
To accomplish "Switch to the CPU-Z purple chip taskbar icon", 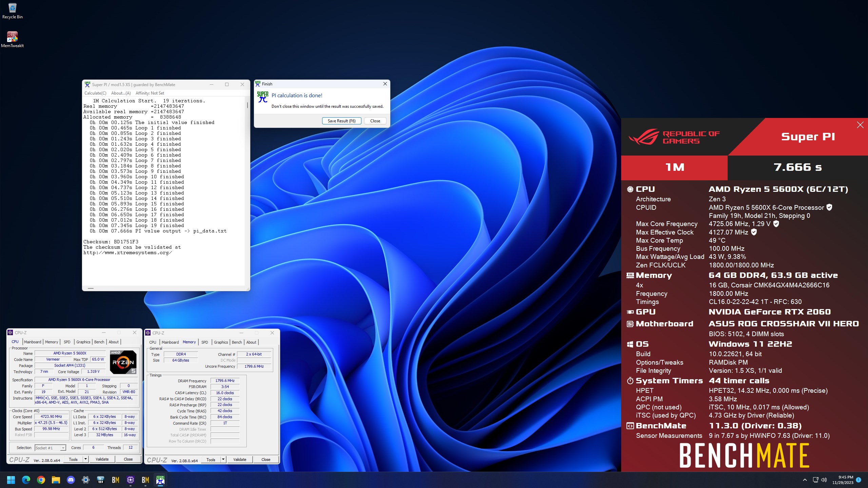I will (x=131, y=480).
